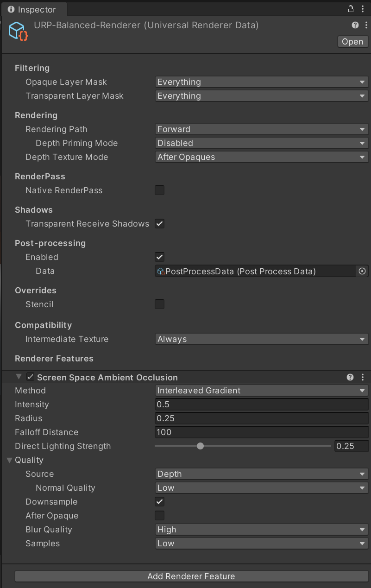Open Screen Space Ambient Occlusion options menu
Image resolution: width=371 pixels, height=588 pixels.
coord(363,378)
